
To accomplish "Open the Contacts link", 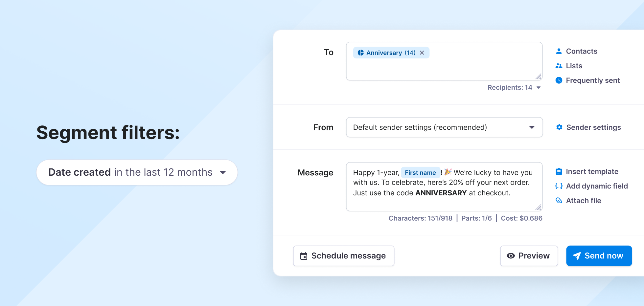I will [x=582, y=51].
